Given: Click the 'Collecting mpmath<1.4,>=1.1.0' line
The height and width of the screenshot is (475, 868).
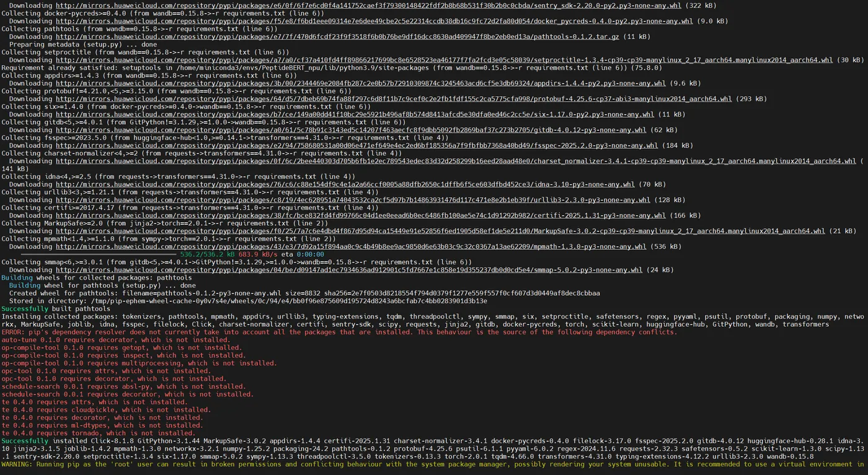Looking at the screenshot, I should 167,239.
